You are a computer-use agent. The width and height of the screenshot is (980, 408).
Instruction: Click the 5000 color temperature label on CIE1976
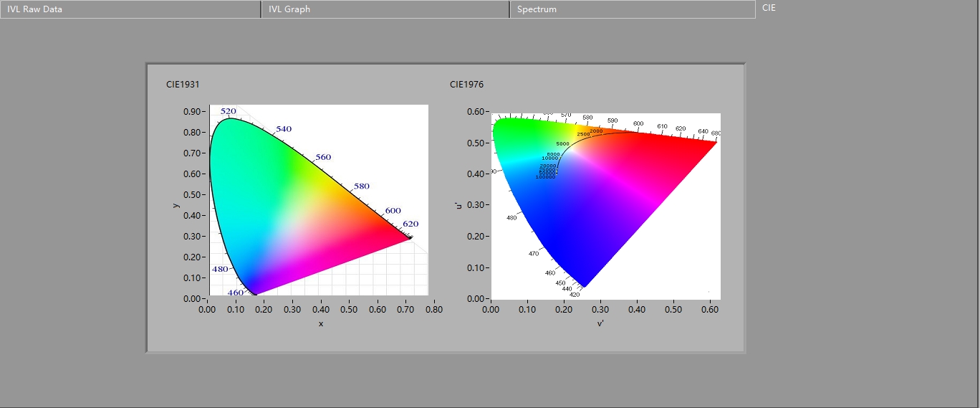click(562, 144)
